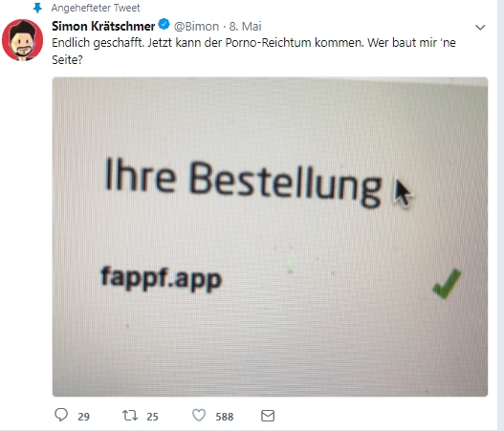Click the like count 588
The height and width of the screenshot is (431, 504).
[225, 417]
